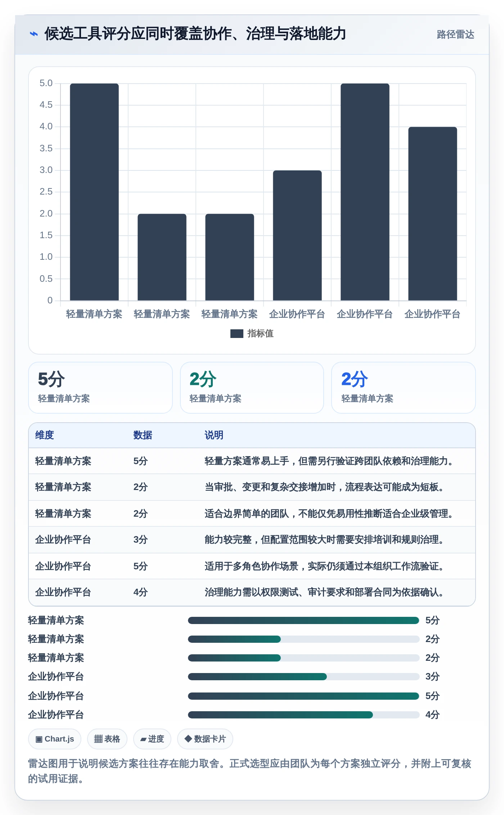This screenshot has width=504, height=815.
Task: Click the 4分 cell in the table
Action: pos(140,592)
